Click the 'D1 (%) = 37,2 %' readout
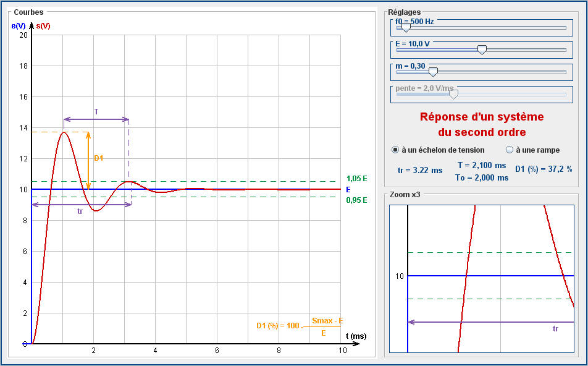The width and height of the screenshot is (588, 366). (x=544, y=169)
